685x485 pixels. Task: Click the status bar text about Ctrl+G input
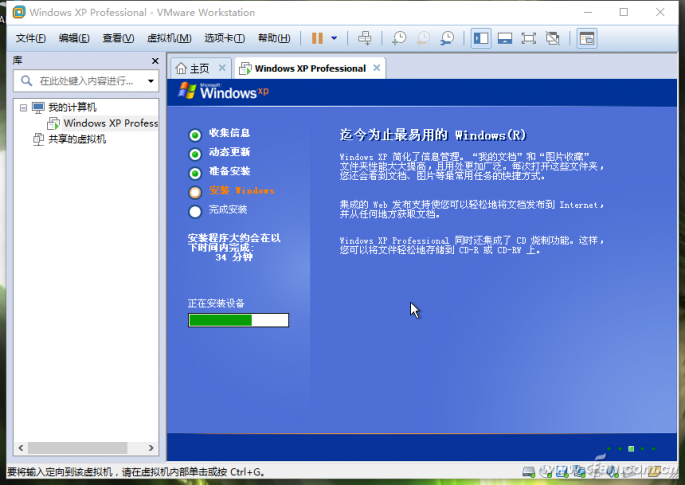(136, 472)
